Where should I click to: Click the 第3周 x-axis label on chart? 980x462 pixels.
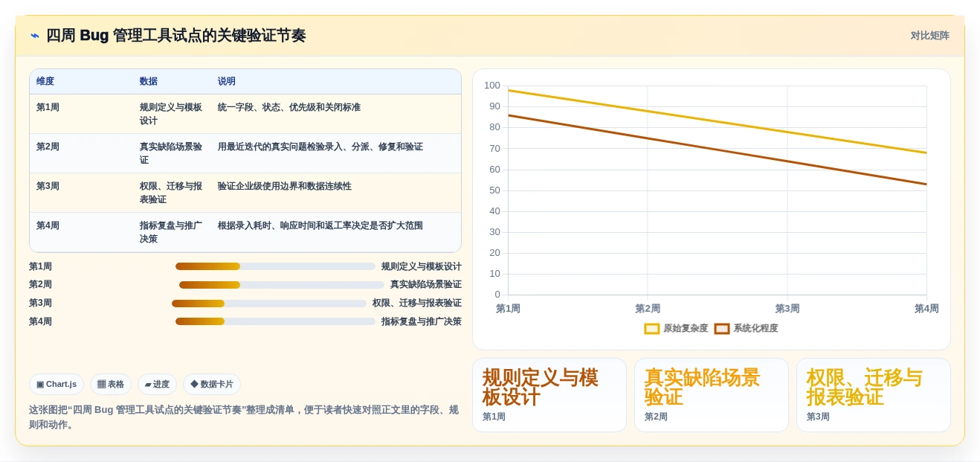pyautogui.click(x=787, y=308)
